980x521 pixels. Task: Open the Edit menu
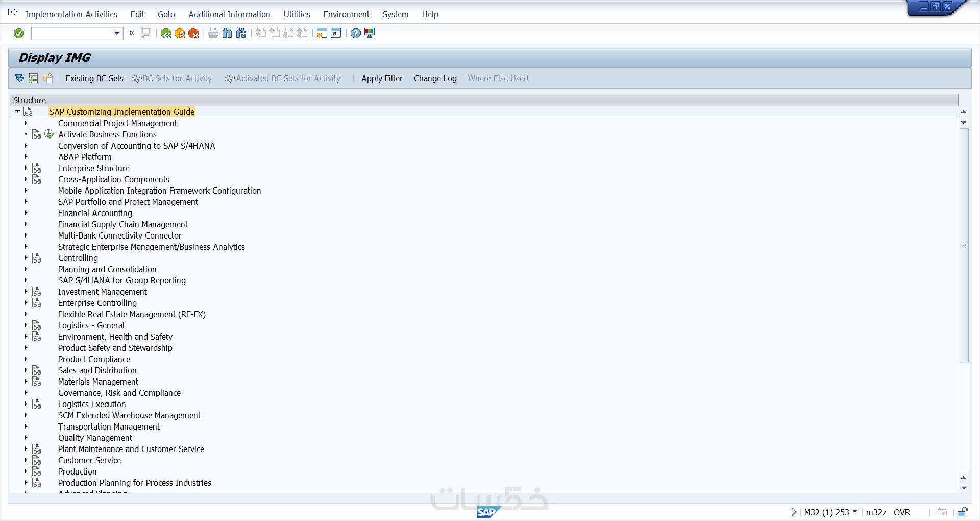coord(137,14)
